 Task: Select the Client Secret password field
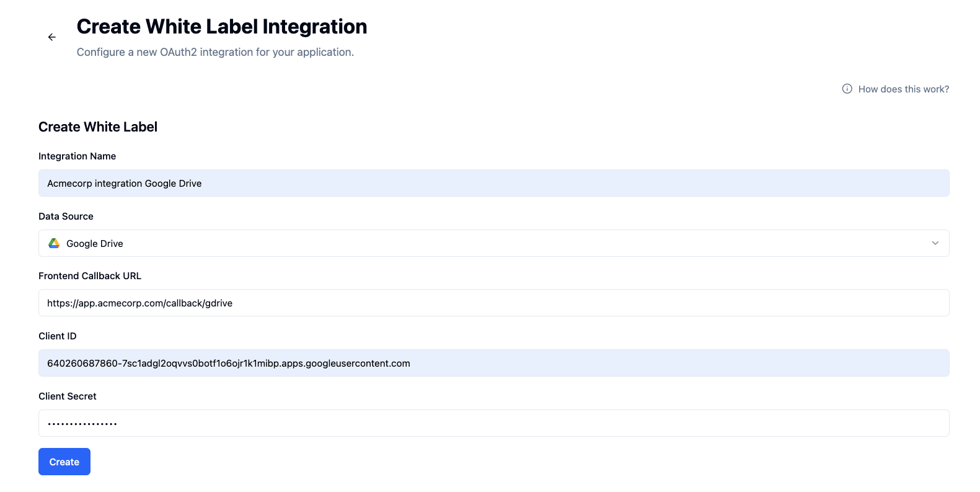[x=494, y=423]
